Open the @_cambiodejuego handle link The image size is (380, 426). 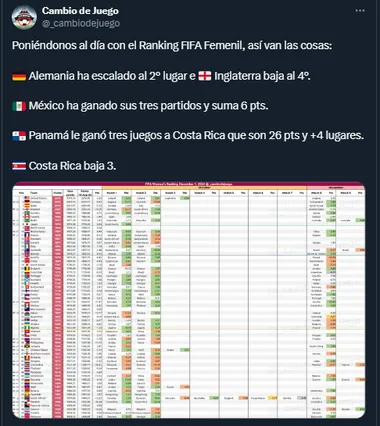pos(81,23)
